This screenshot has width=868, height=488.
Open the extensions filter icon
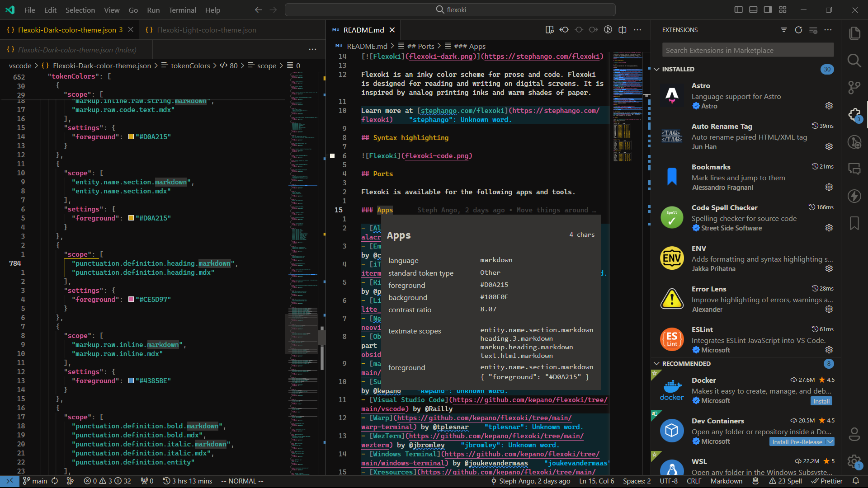[783, 30]
